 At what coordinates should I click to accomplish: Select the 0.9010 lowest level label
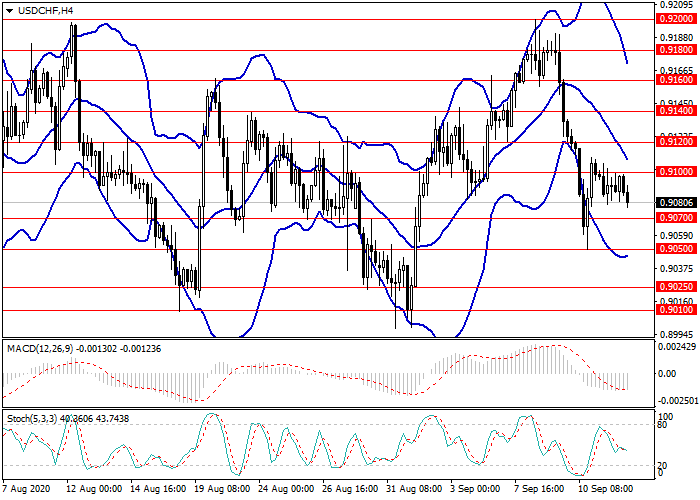click(x=669, y=310)
